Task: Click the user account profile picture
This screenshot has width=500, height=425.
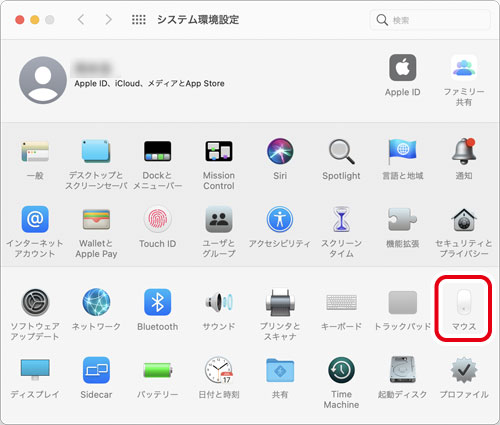Action: 43,80
